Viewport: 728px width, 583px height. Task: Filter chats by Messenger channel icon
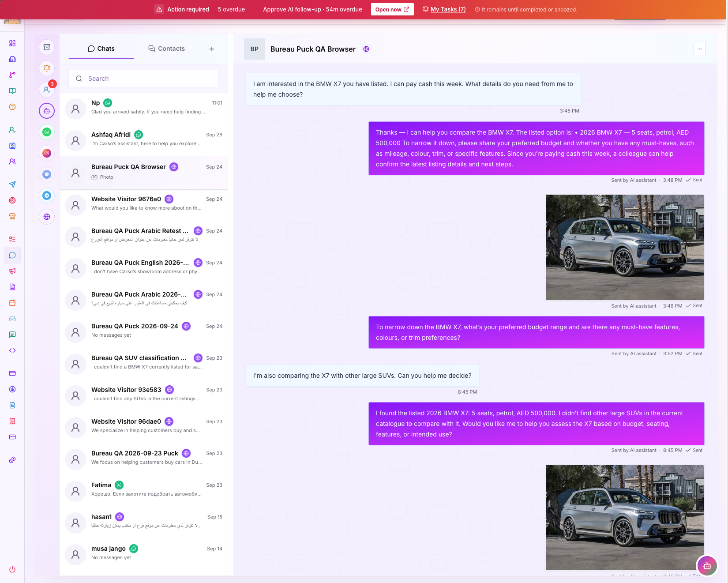tap(47, 174)
